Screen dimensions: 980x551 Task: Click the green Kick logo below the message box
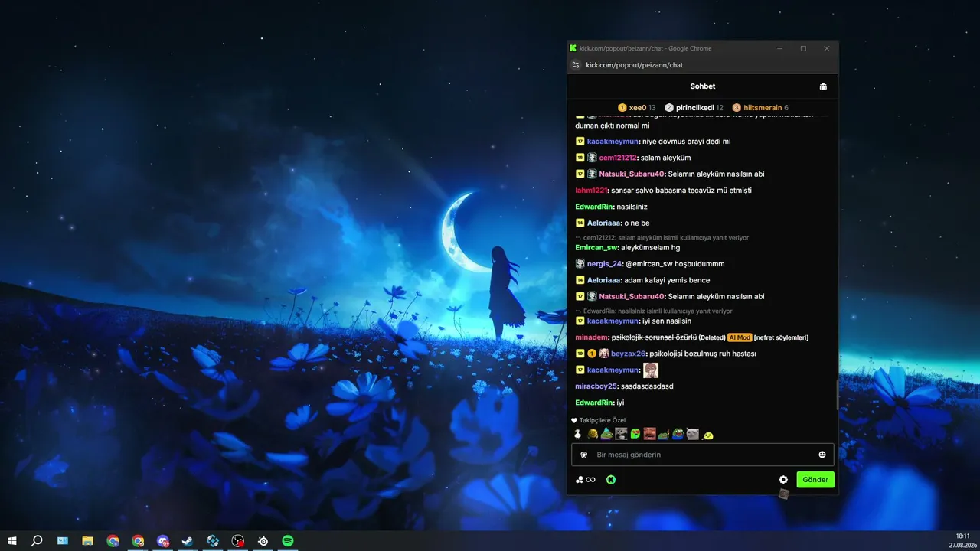click(x=611, y=480)
